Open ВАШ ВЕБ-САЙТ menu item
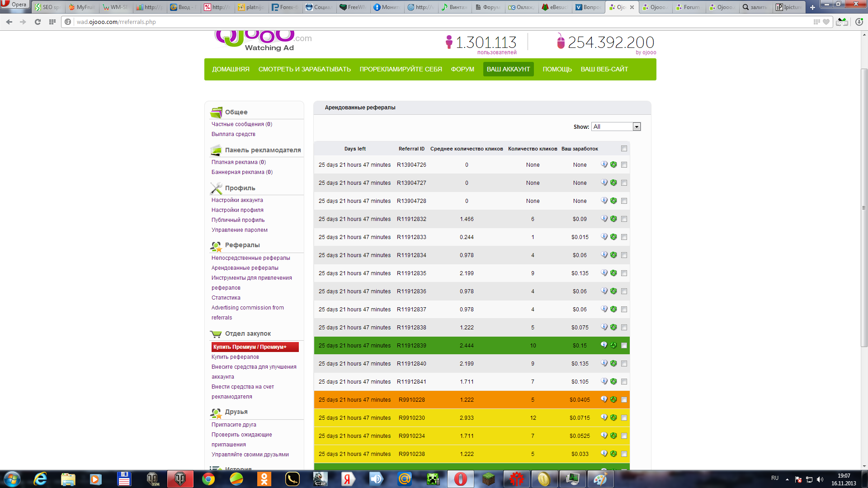The width and height of the screenshot is (868, 488). coord(604,69)
